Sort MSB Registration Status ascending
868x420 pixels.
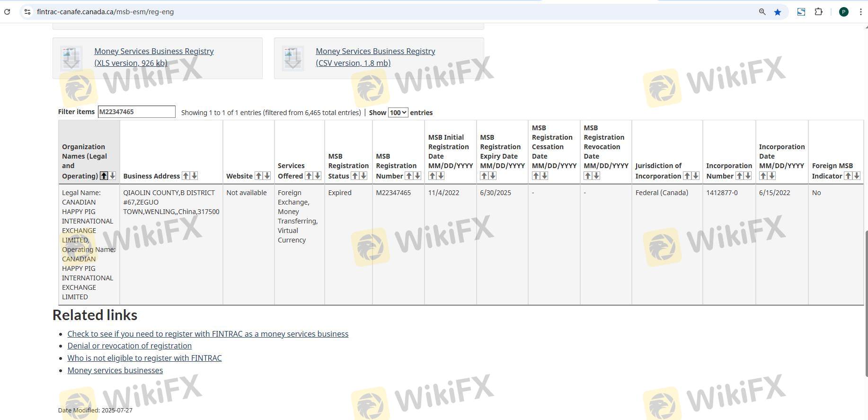point(354,176)
